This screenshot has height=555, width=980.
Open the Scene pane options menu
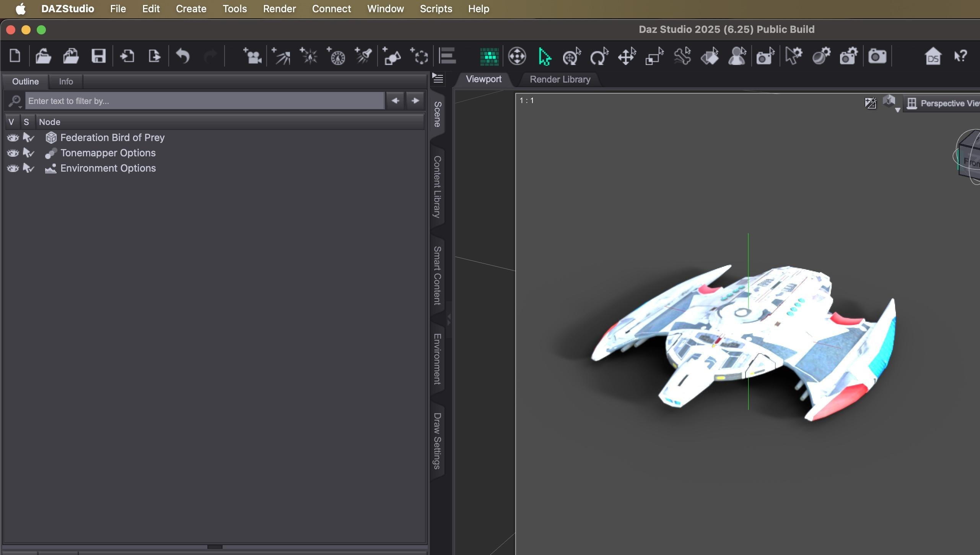pyautogui.click(x=438, y=79)
